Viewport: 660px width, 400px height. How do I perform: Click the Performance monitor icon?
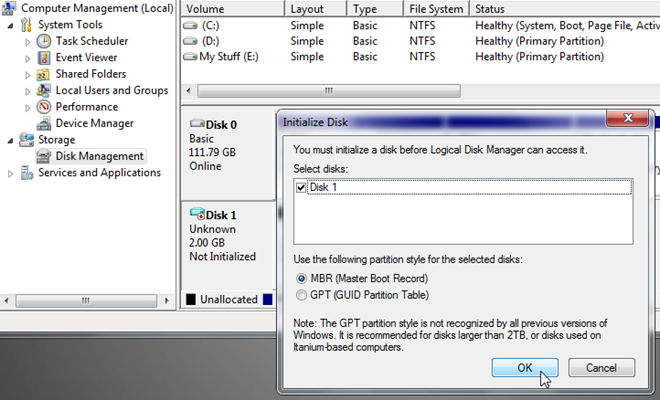[x=44, y=107]
